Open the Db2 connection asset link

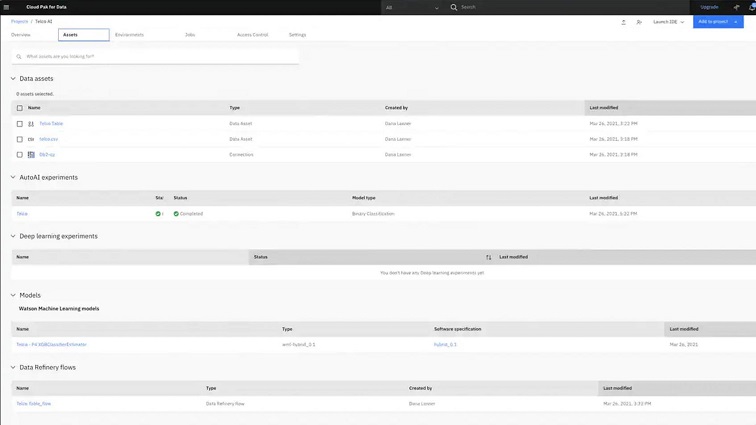coord(47,155)
